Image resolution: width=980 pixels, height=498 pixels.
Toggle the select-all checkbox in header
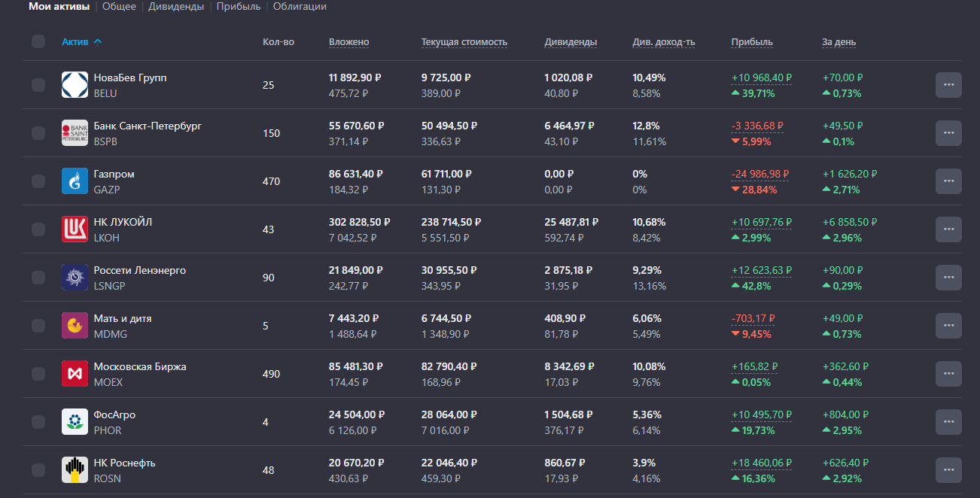[38, 41]
